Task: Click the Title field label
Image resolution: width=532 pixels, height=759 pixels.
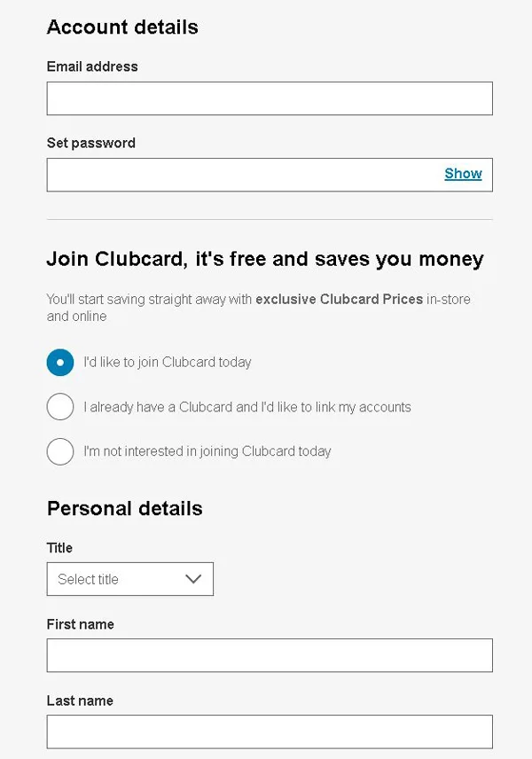Action: [x=59, y=548]
